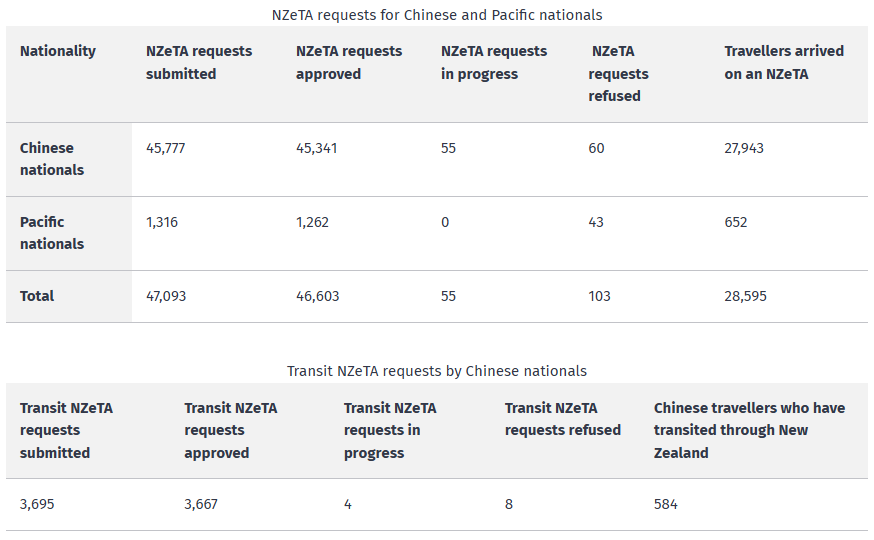The height and width of the screenshot is (540, 874).
Task: Select the Pacific nationals row label
Action: click(x=52, y=233)
